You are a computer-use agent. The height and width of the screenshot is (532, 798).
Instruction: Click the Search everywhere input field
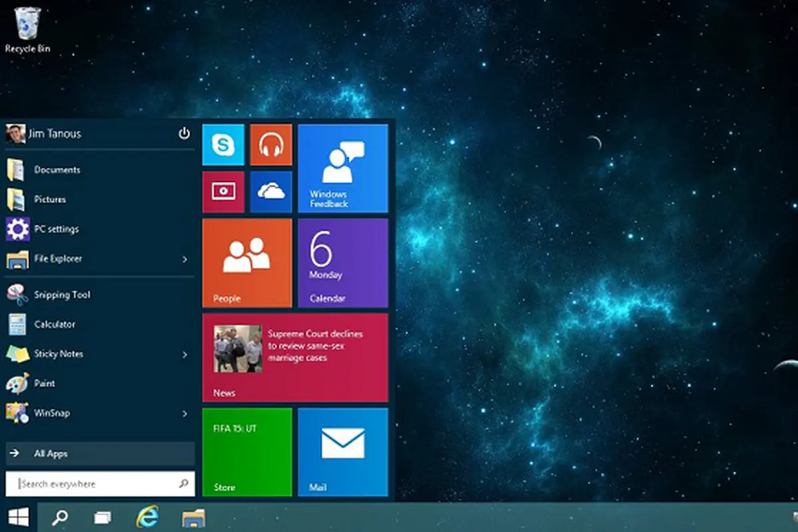point(100,484)
